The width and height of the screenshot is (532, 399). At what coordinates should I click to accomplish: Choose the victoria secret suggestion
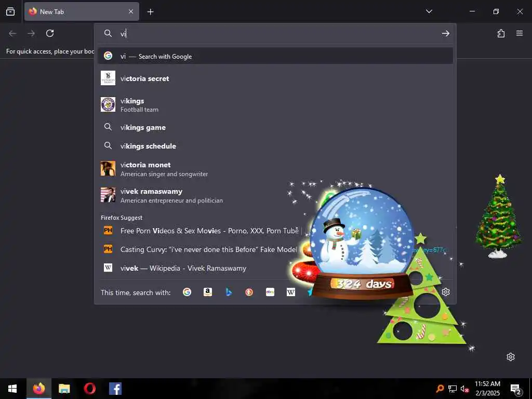(275, 78)
